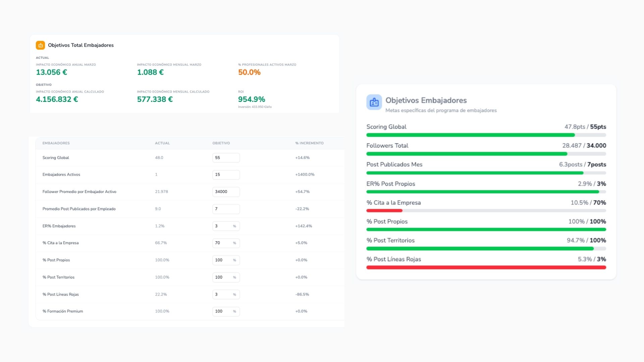
Task: Edit % Cita a la Empresa objetivo field
Action: tap(226, 243)
